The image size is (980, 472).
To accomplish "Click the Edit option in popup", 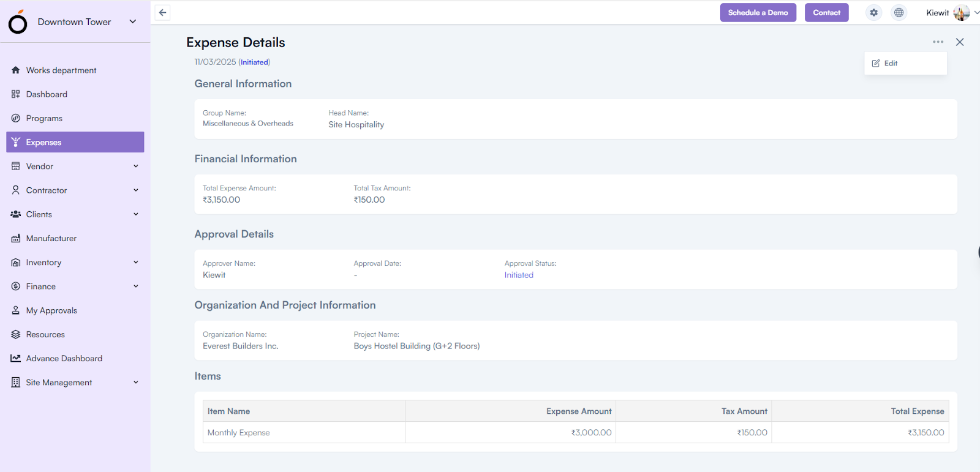I will point(905,63).
